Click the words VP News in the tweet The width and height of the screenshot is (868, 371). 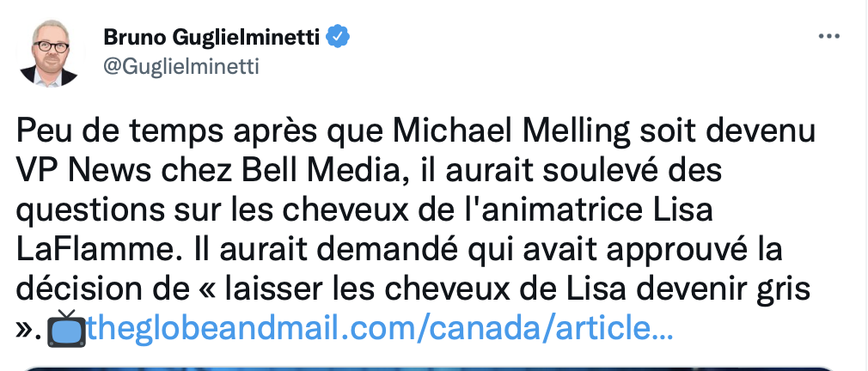tap(84, 171)
